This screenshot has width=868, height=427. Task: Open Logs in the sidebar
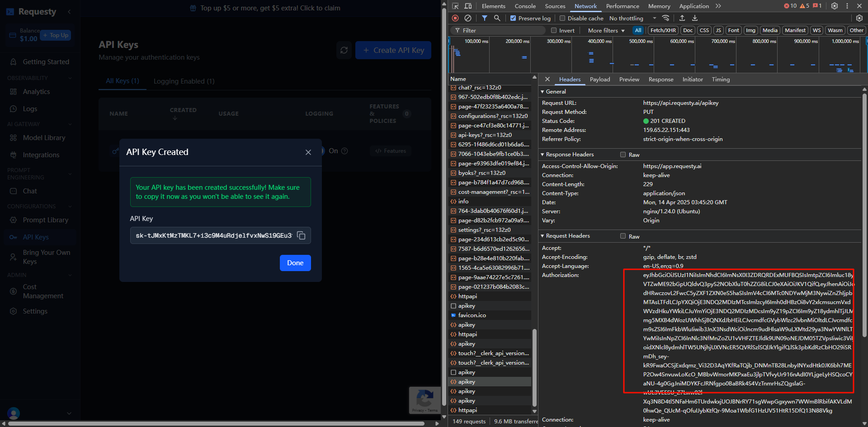[30, 109]
